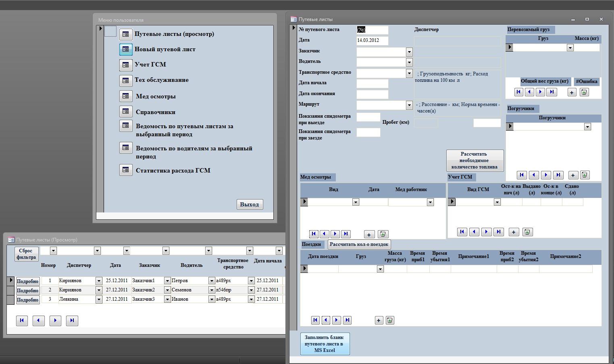The width and height of the screenshot is (614, 364).
Task: Open Водитель dropdown for Петров row
Action: (212, 281)
